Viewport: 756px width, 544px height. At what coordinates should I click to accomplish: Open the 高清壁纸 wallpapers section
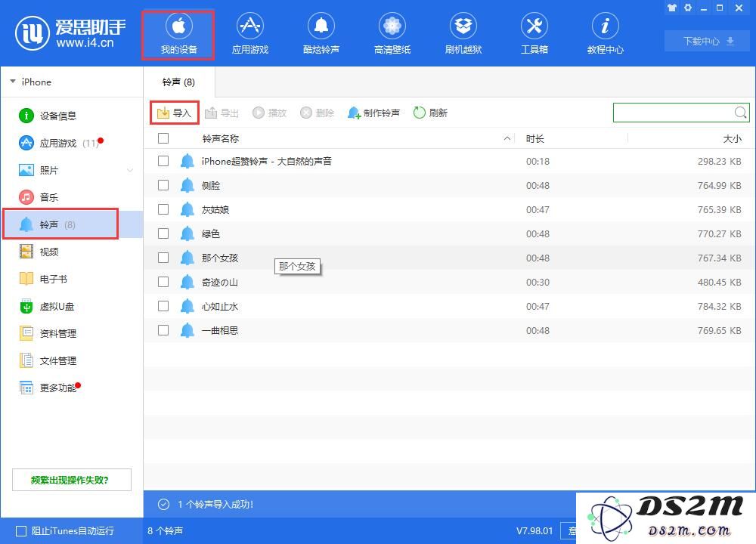392,35
